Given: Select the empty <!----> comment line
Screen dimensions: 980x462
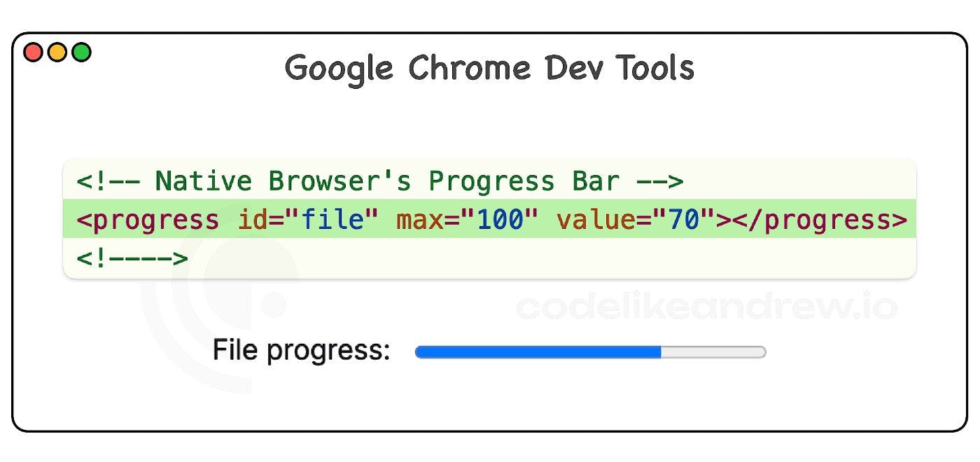Looking at the screenshot, I should (x=133, y=258).
